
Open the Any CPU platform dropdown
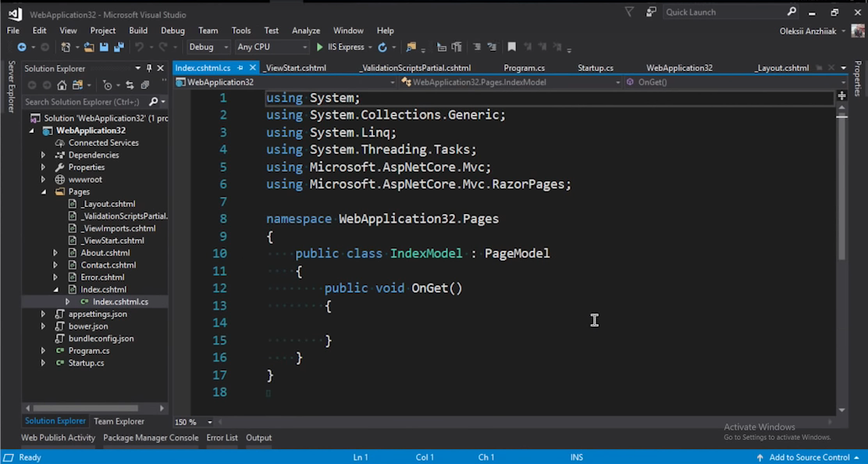tap(272, 47)
